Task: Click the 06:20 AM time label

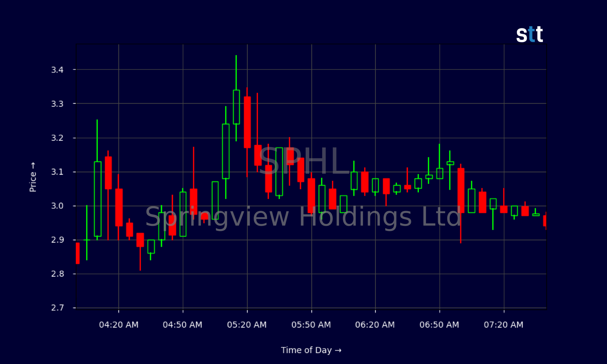Action: tap(375, 325)
